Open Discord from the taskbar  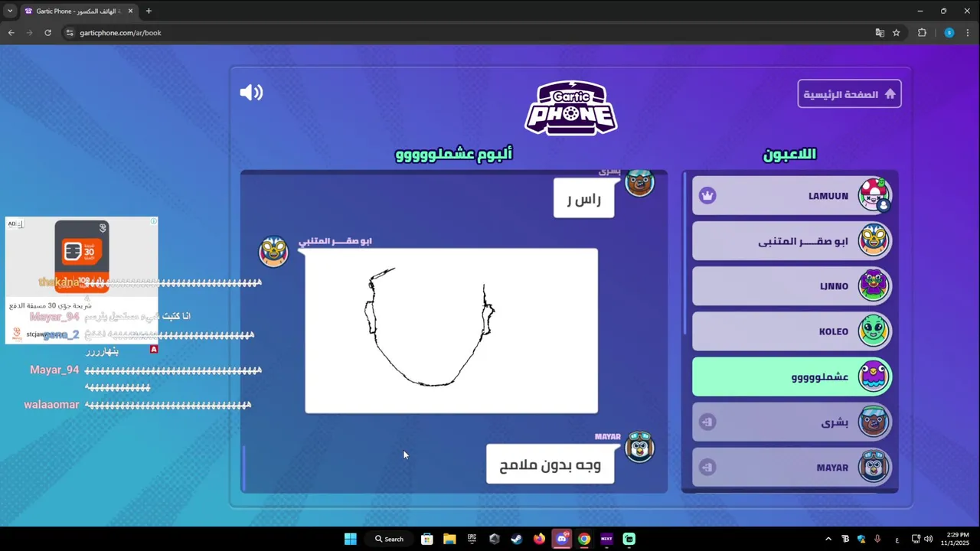pyautogui.click(x=562, y=539)
